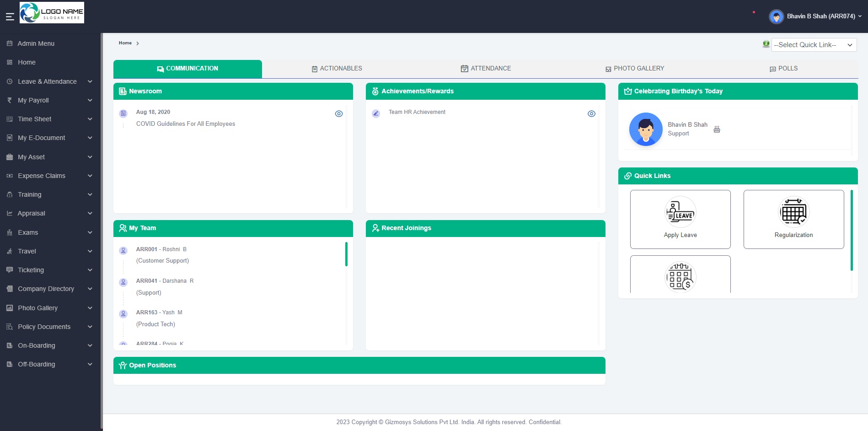This screenshot has height=431, width=868.
Task: Click the green icon beside Select Quick Link
Action: (766, 44)
